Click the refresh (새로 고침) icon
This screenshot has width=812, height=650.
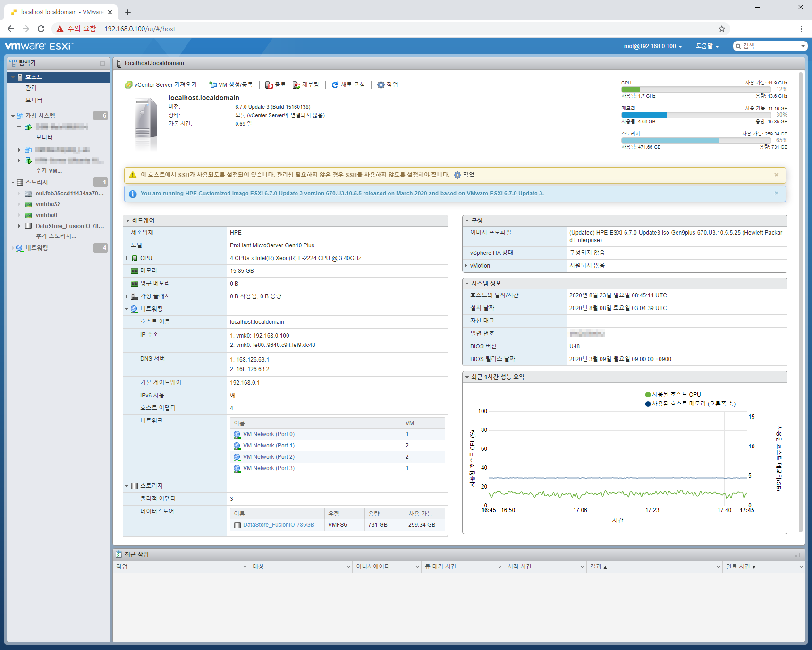(x=335, y=85)
